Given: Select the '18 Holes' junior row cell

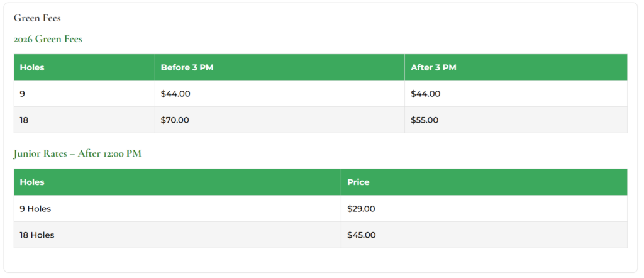Looking at the screenshot, I should click(x=37, y=235).
